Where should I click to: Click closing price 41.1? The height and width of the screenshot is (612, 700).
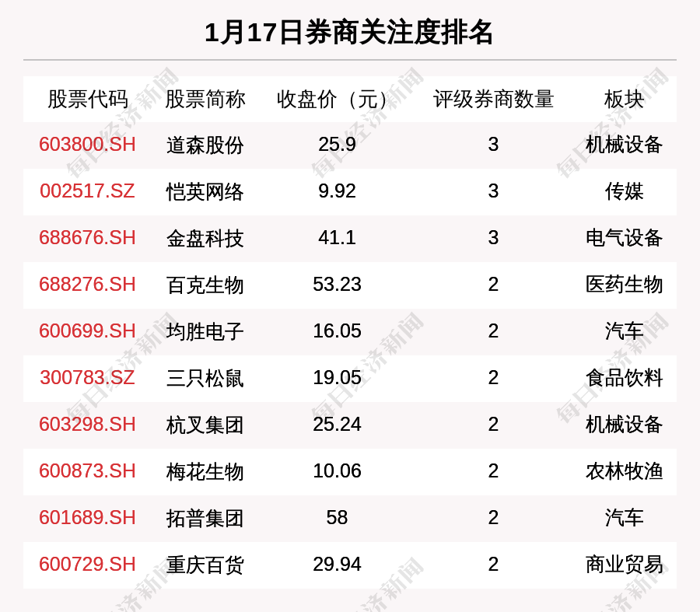click(x=337, y=237)
